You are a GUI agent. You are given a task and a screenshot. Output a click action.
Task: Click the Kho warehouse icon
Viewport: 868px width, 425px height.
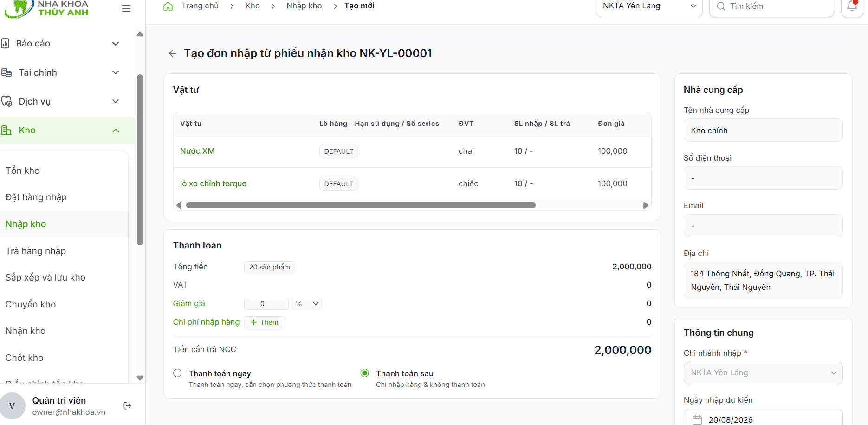point(6,130)
